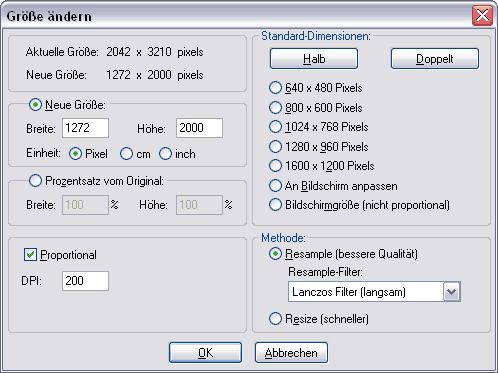Click the disabled percent Höhe field
Image resolution: width=498 pixels, height=373 pixels.
(x=199, y=205)
